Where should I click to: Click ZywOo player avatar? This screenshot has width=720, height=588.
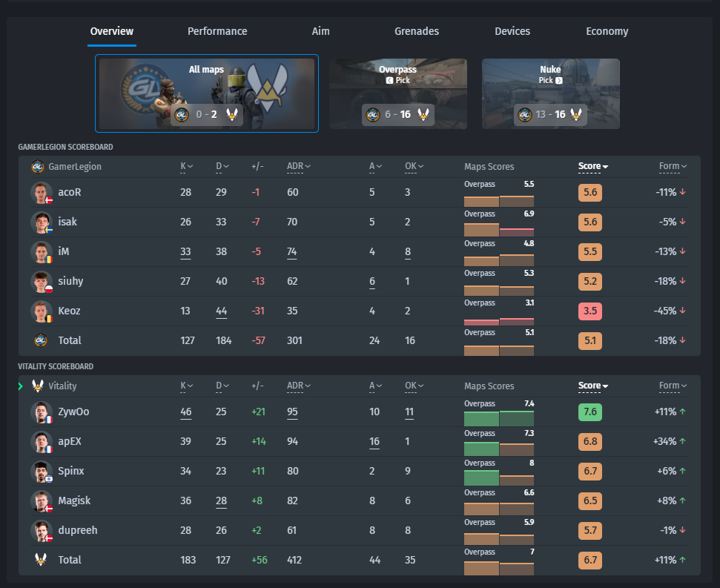(41, 412)
